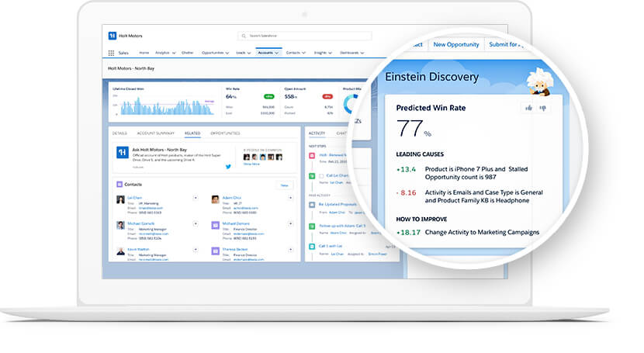Click Adam Choi's avatar photo
The height and width of the screenshot is (353, 644).
pyautogui.click(x=215, y=199)
